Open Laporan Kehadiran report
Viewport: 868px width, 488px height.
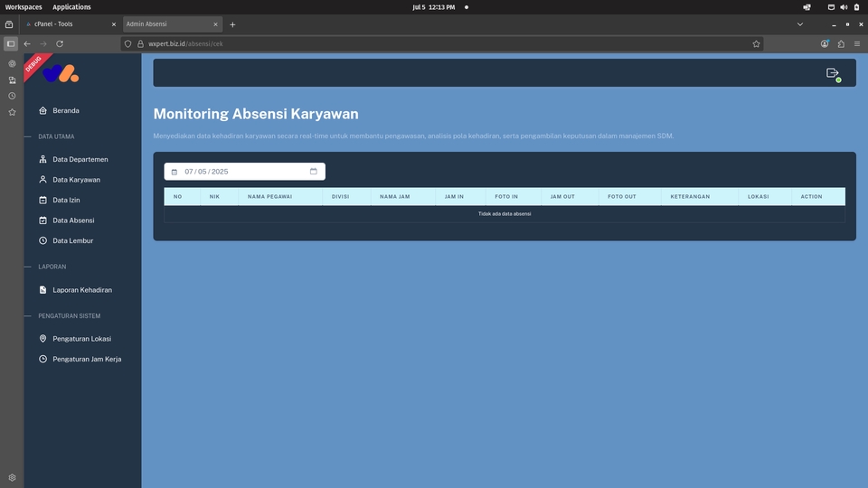(x=82, y=290)
